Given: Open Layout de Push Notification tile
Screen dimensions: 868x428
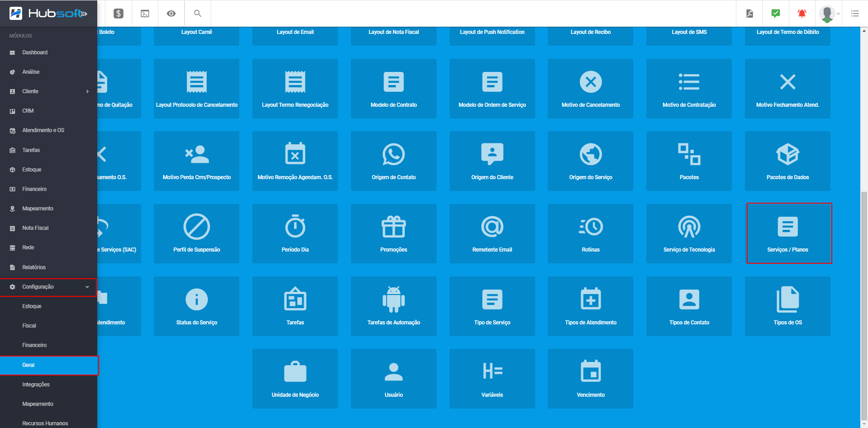Looking at the screenshot, I should pos(492,36).
